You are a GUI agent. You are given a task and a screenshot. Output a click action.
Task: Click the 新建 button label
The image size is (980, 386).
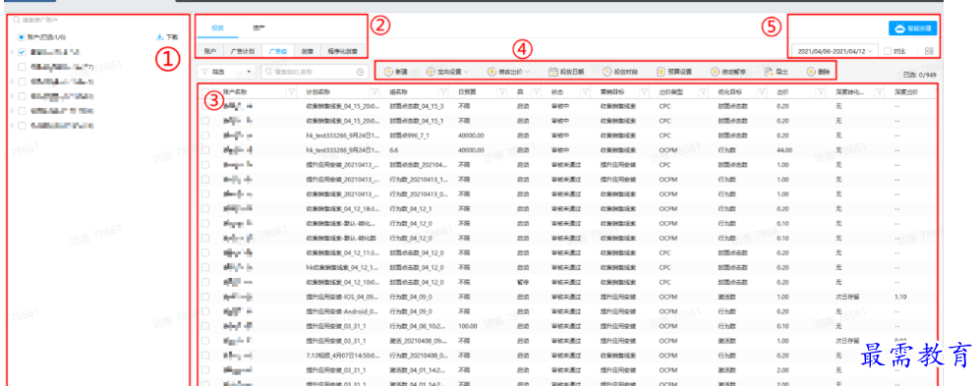tap(401, 72)
